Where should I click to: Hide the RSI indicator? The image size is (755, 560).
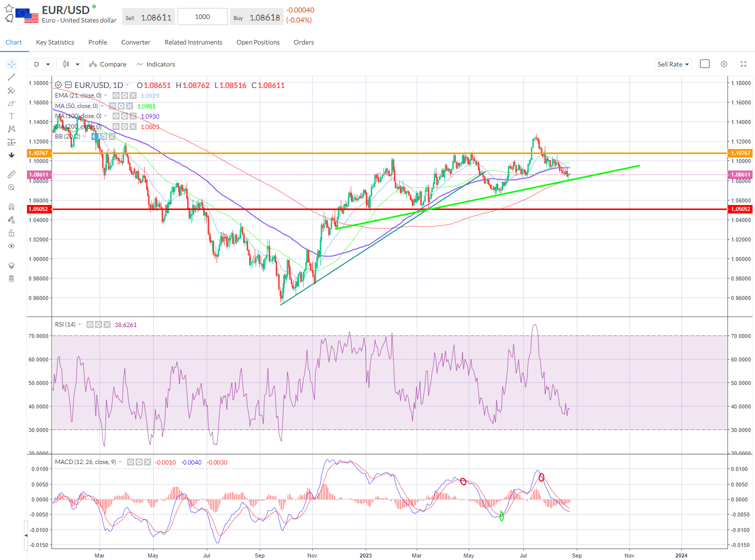click(90, 324)
